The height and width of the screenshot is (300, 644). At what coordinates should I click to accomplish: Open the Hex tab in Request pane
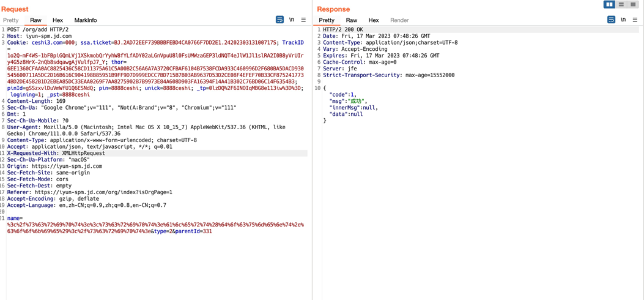[x=58, y=20]
